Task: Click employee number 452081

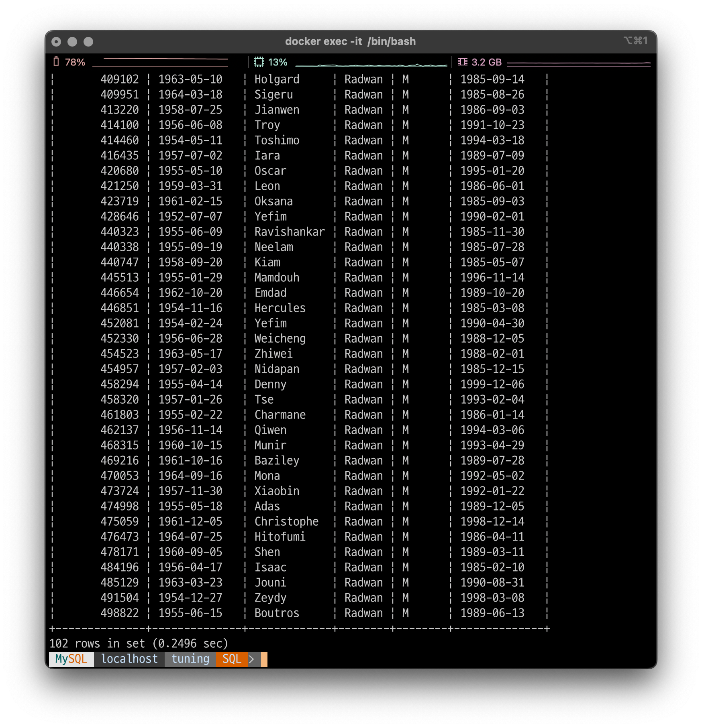Action: pyautogui.click(x=119, y=323)
